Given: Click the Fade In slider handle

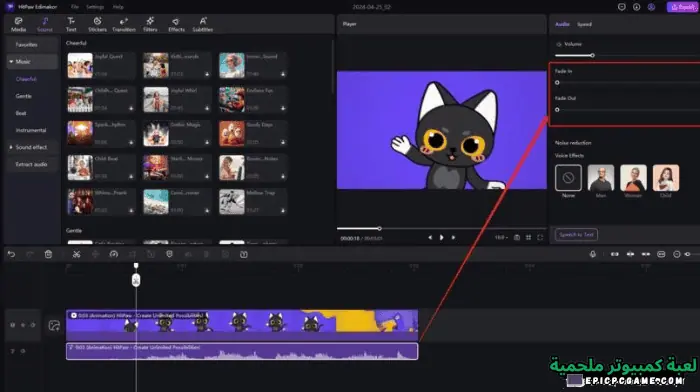Looking at the screenshot, I should [x=557, y=83].
